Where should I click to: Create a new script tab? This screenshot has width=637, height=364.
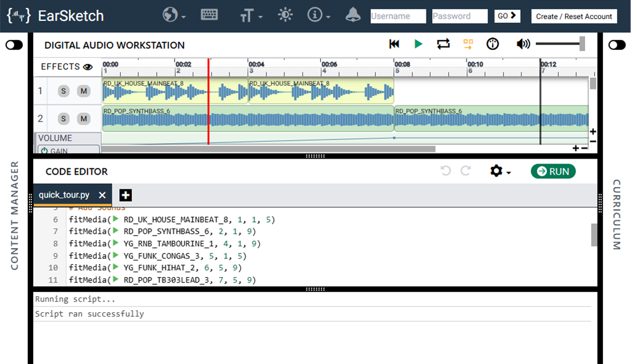point(125,196)
